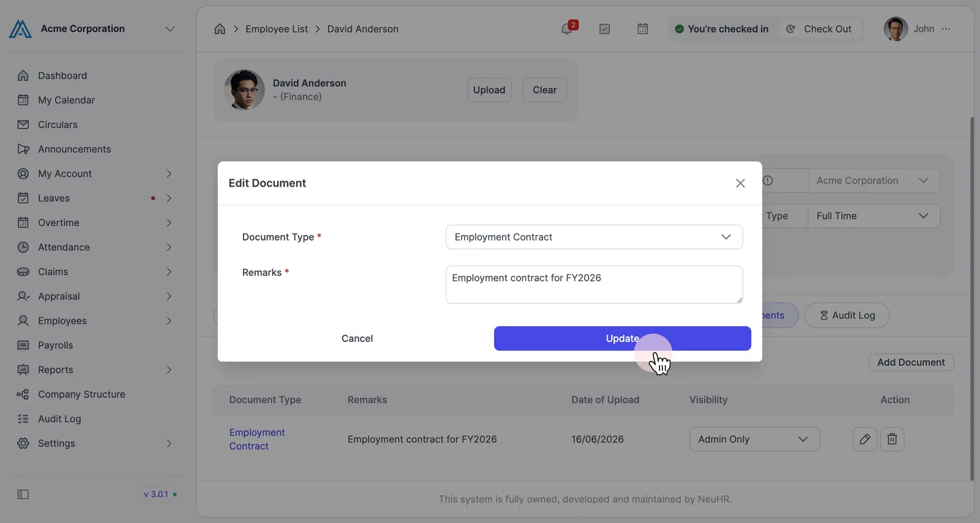Click the Remarks column header
This screenshot has width=980, height=523.
point(367,400)
